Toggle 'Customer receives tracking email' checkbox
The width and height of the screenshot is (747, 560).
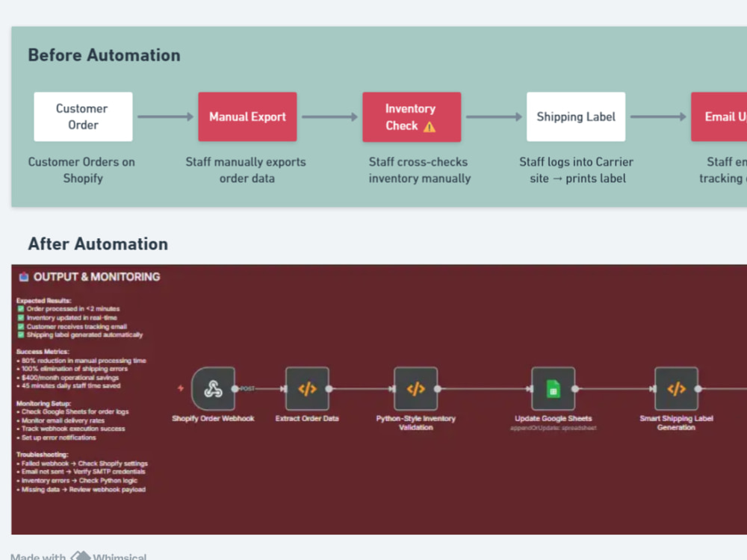point(21,327)
